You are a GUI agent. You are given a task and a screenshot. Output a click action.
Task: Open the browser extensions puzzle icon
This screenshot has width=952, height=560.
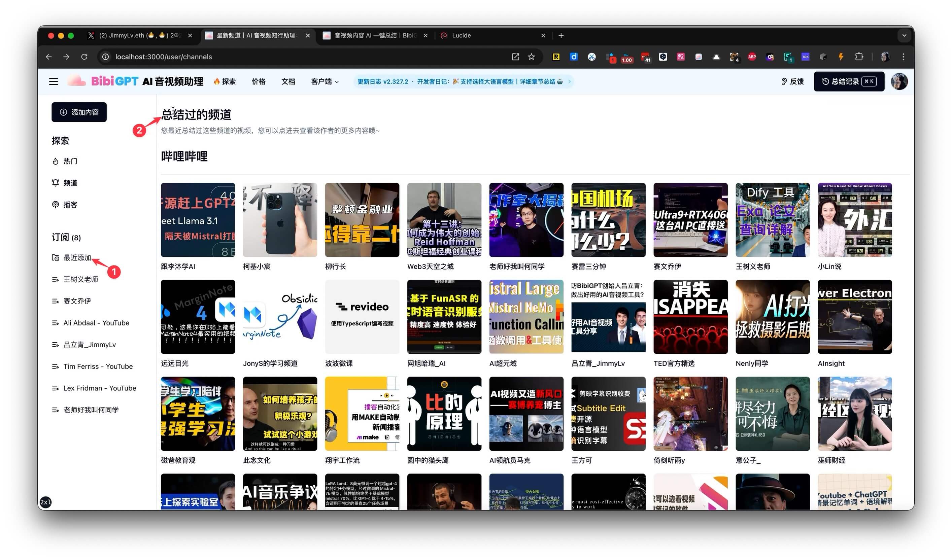click(859, 57)
